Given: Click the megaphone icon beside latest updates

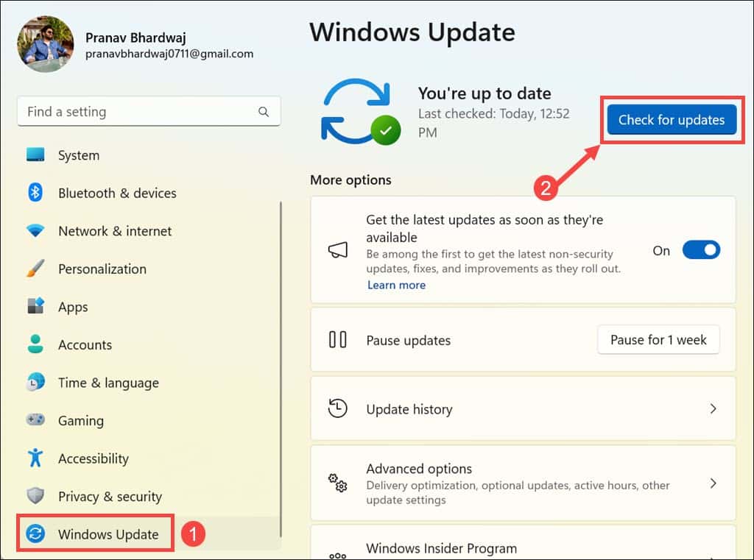Looking at the screenshot, I should pyautogui.click(x=337, y=250).
